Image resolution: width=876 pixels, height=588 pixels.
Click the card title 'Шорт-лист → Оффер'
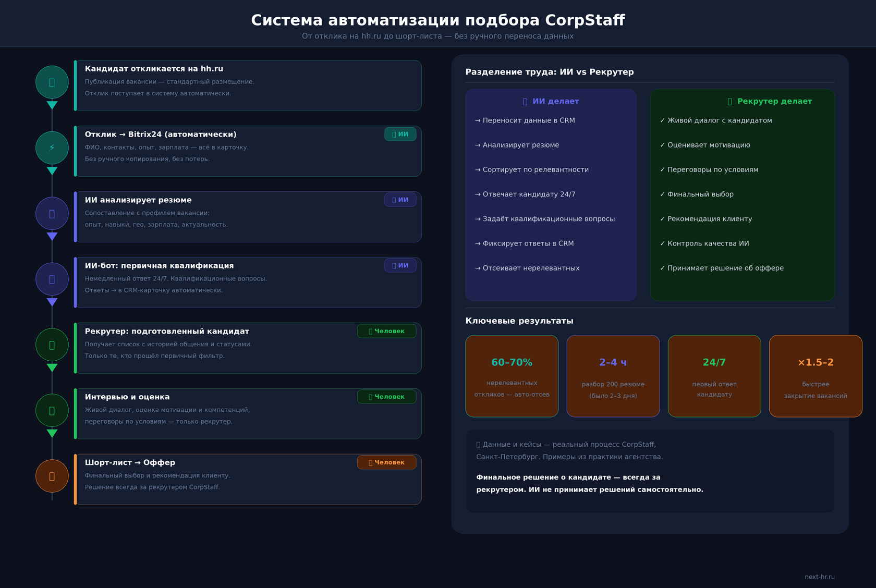pos(130,463)
